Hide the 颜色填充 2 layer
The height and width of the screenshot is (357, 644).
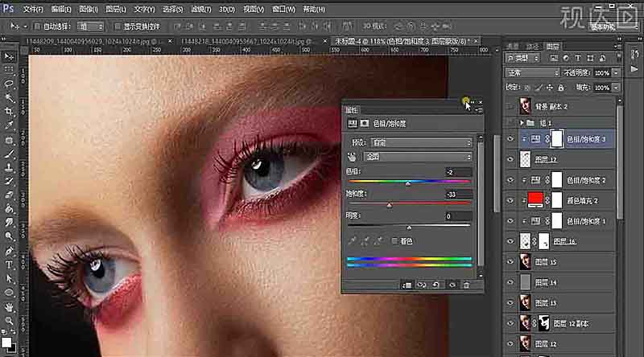click(510, 201)
